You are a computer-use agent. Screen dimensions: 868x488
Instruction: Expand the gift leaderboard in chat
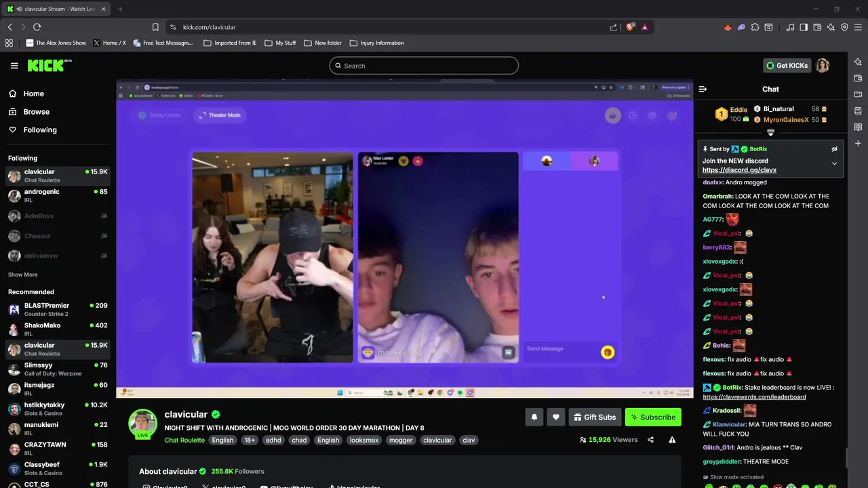pos(770,133)
